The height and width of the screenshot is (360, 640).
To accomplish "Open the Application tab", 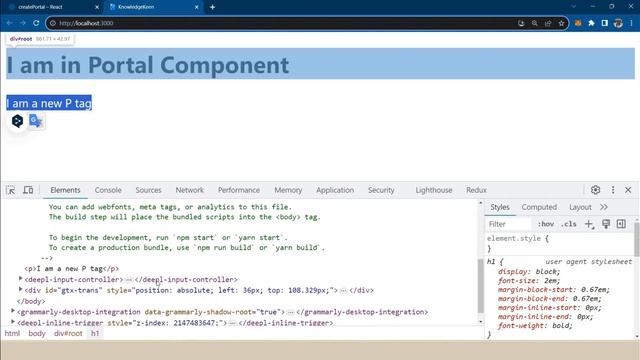I will (335, 190).
